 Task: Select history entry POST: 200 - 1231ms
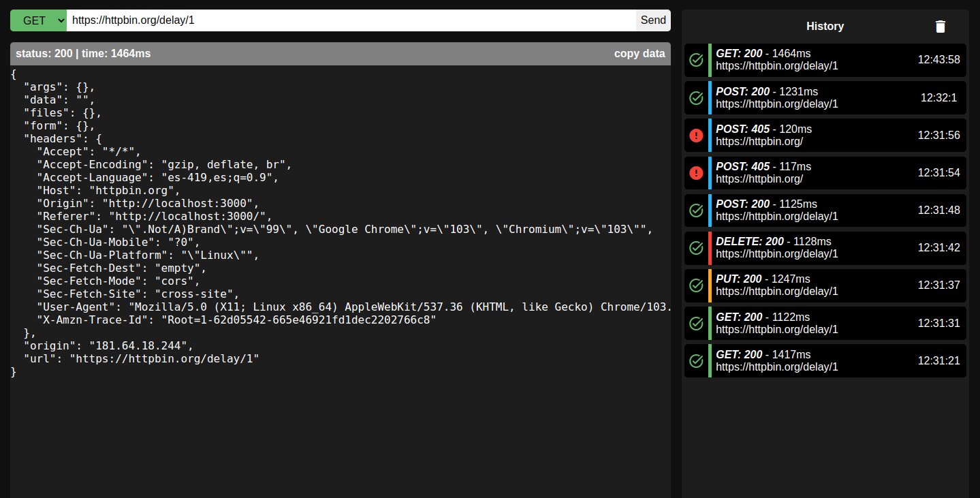coord(825,97)
